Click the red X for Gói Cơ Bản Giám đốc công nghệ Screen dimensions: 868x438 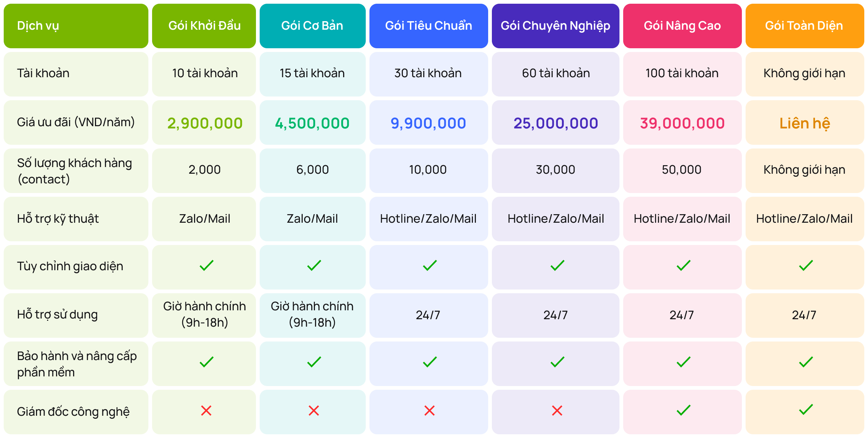point(314,411)
